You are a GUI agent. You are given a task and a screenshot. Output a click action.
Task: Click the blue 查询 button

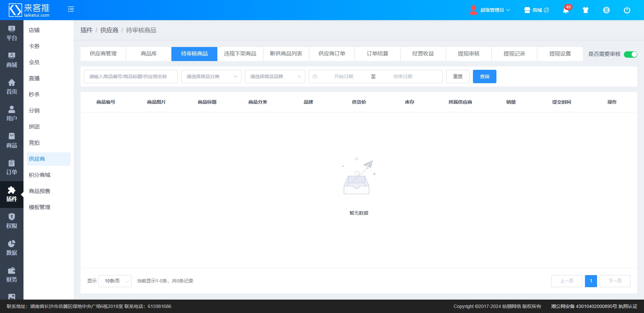coord(484,76)
